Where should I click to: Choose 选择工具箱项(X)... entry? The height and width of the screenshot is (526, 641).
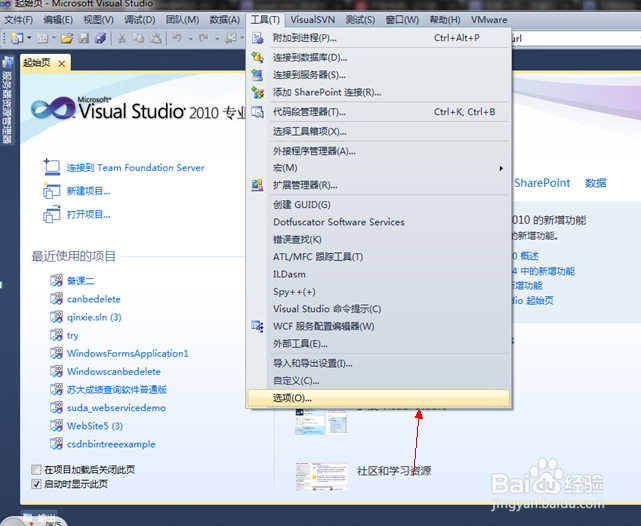click(379, 132)
